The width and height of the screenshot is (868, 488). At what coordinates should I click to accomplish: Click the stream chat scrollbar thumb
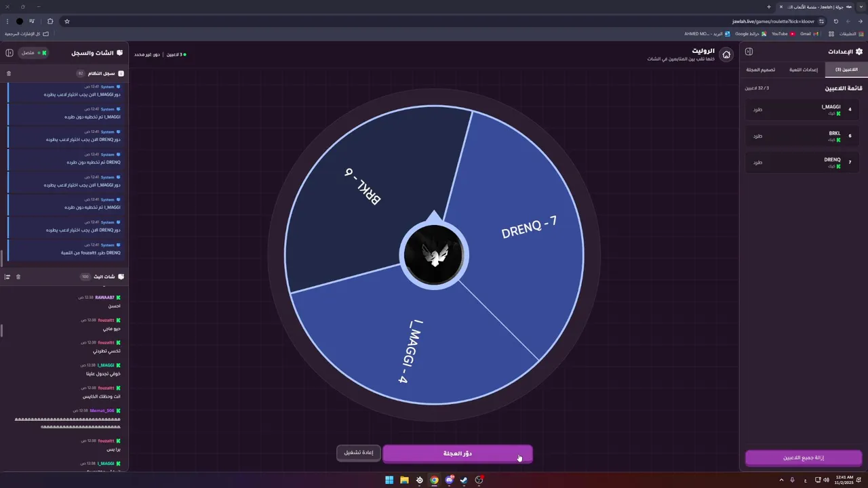pyautogui.click(x=2, y=330)
